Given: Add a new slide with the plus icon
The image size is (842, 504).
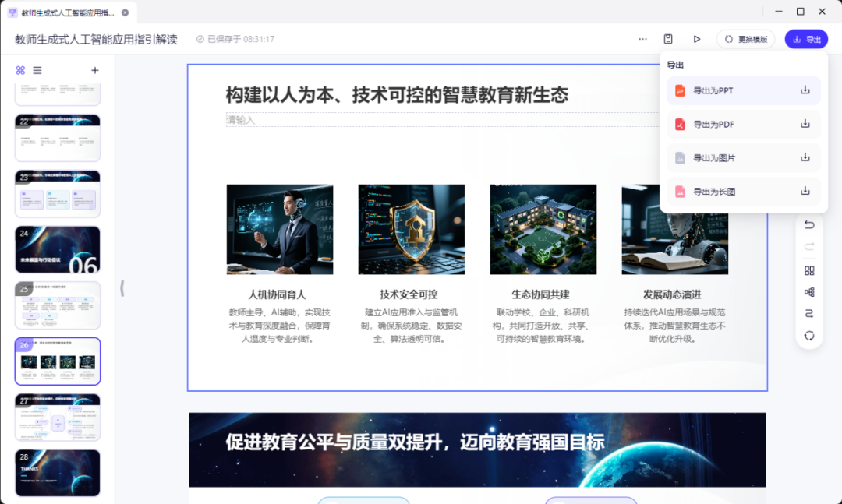Looking at the screenshot, I should (x=95, y=70).
